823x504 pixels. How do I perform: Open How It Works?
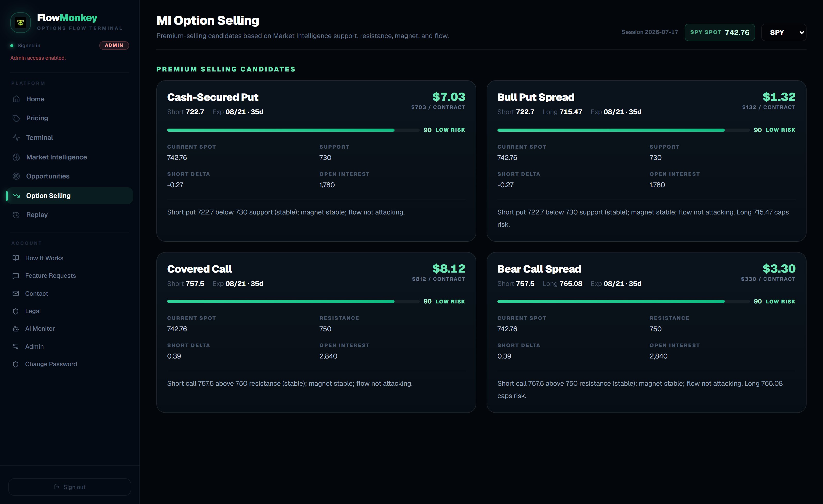click(x=70, y=258)
